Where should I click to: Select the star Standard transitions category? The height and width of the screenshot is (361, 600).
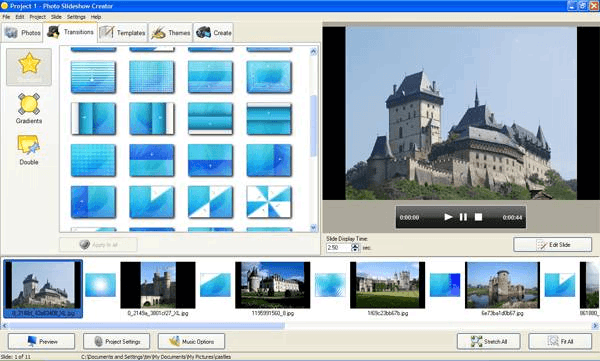[29, 67]
